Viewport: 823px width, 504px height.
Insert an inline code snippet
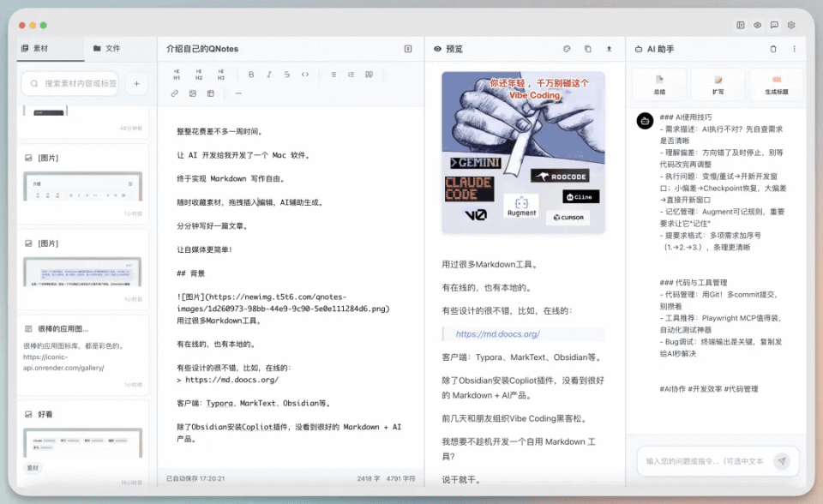click(306, 75)
